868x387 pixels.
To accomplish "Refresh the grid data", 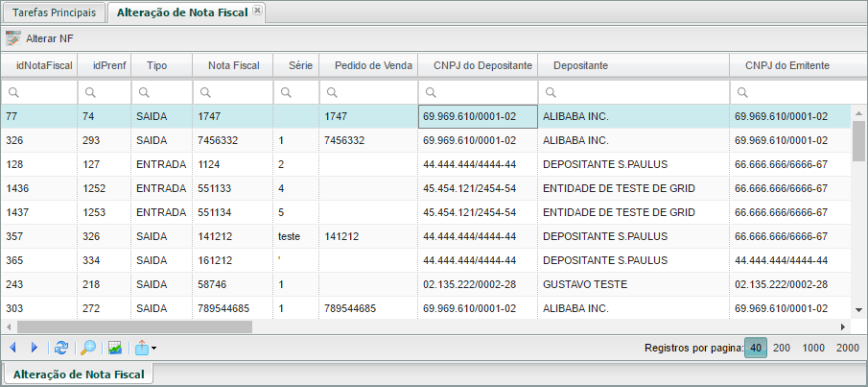I will [x=60, y=348].
